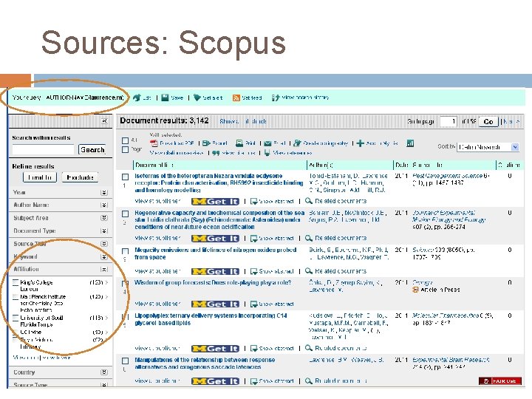
Task: Click the orange Set feed RSS icon
Action: [236, 98]
